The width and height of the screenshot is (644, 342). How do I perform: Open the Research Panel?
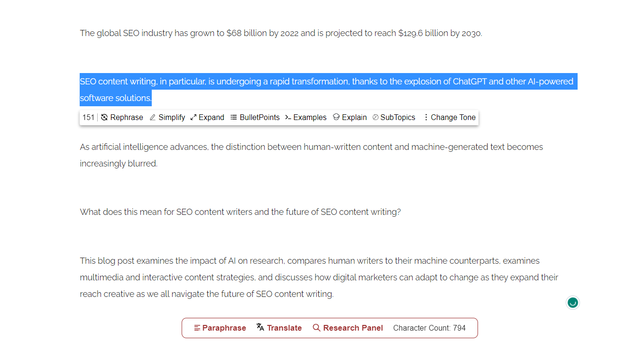pyautogui.click(x=352, y=328)
